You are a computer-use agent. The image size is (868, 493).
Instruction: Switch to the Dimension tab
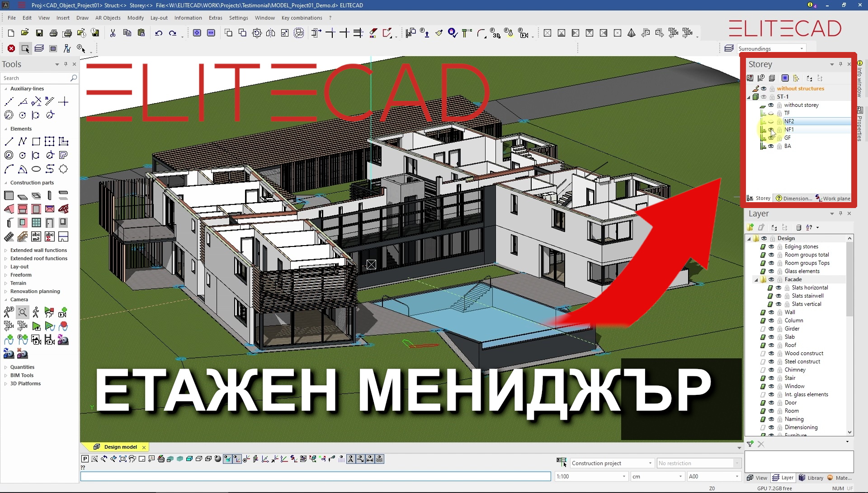(794, 198)
